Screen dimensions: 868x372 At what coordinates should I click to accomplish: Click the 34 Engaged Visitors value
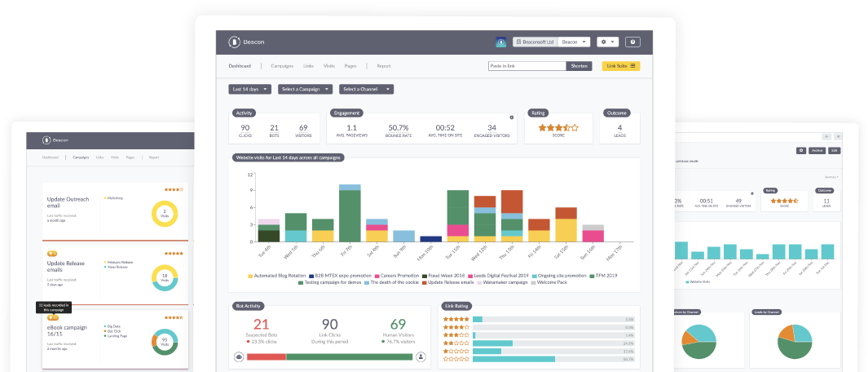(x=491, y=128)
